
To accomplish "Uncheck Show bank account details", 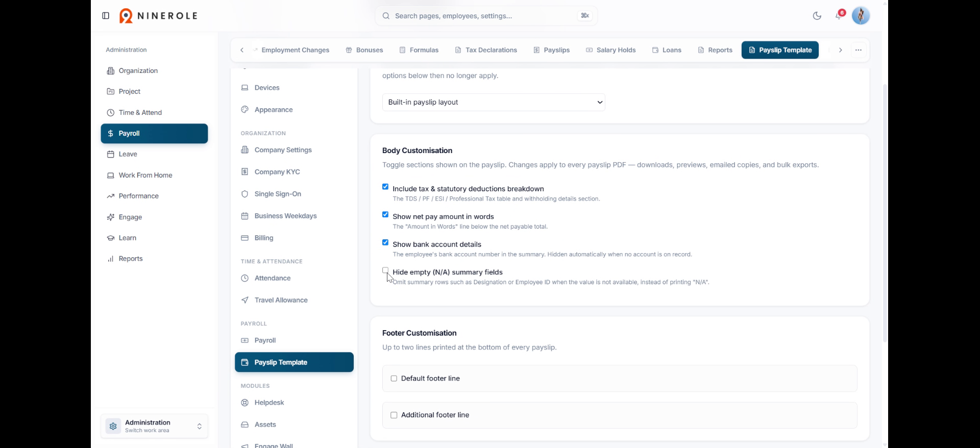I will (x=385, y=242).
